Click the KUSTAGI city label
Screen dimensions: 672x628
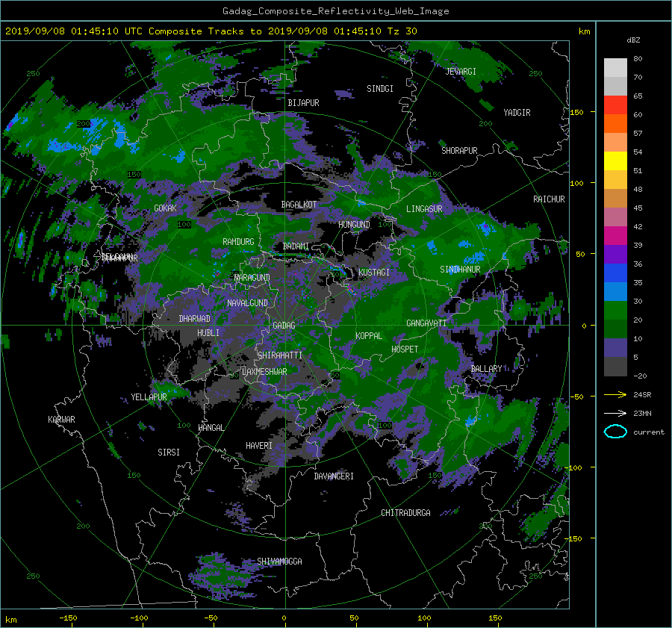[x=374, y=273]
